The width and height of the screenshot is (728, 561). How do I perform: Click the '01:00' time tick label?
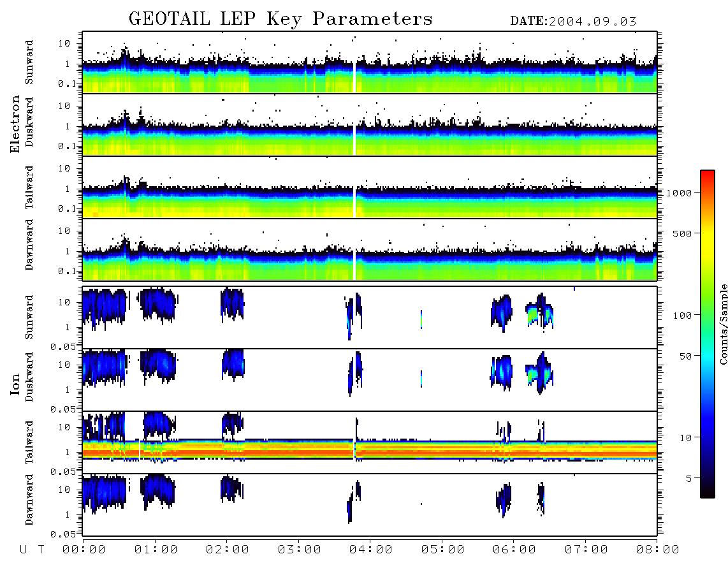(156, 550)
